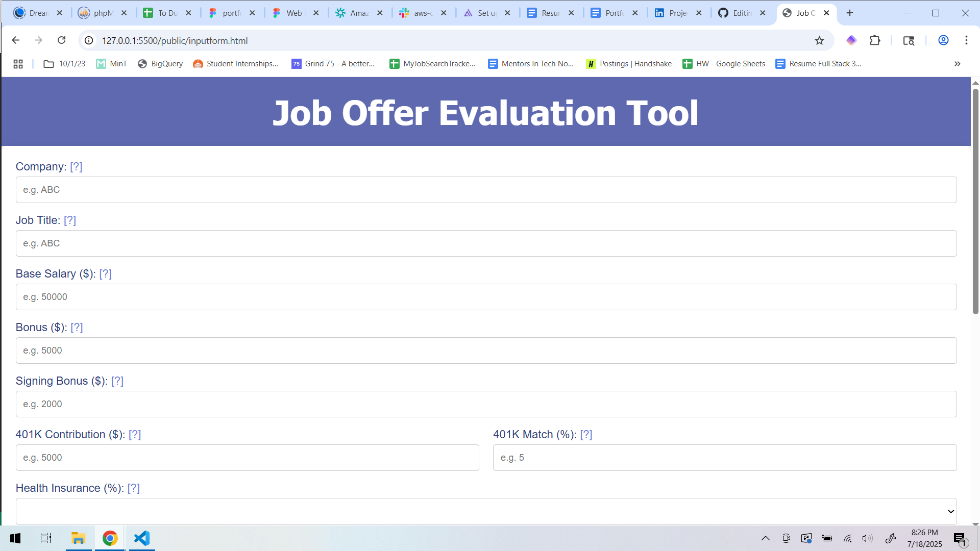Click the Base Salary input field
Screen dimensions: 980x551
coord(486,297)
